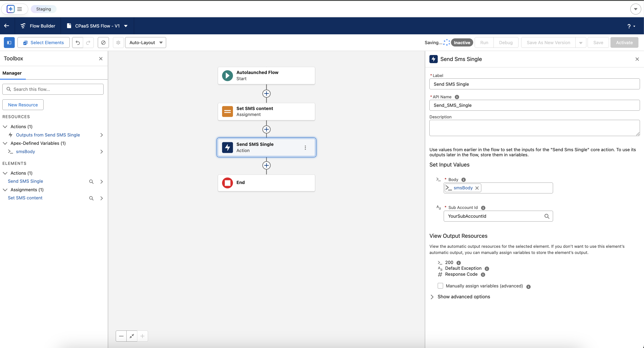Toggle the Toolbox panel icon

click(x=9, y=42)
